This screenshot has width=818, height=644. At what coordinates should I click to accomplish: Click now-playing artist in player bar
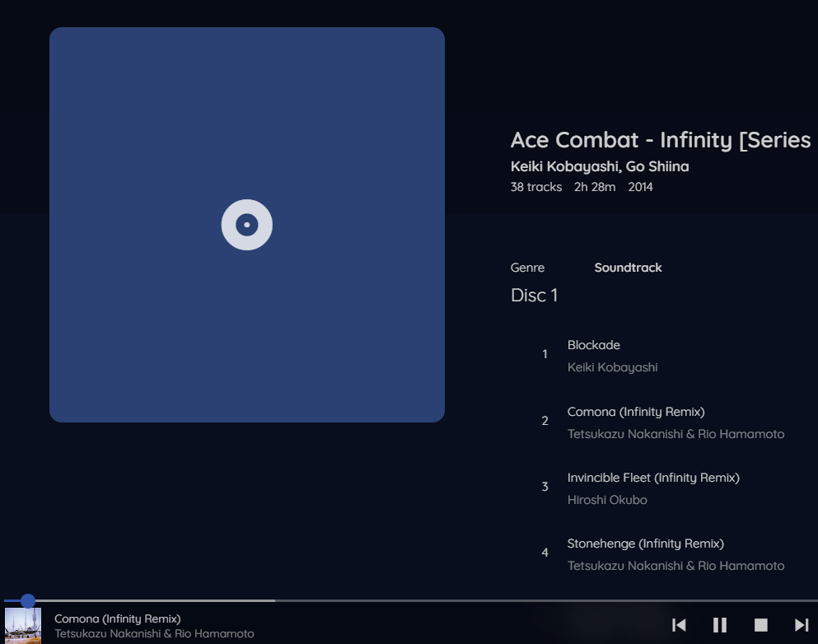tap(154, 633)
